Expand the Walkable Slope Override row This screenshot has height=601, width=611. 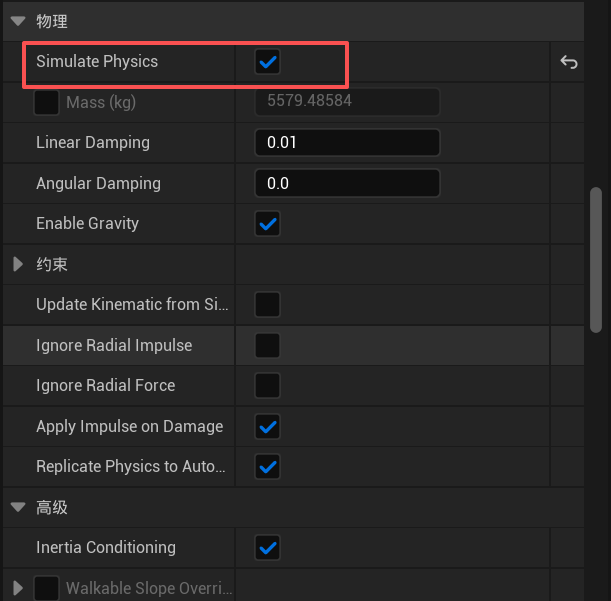[18, 587]
